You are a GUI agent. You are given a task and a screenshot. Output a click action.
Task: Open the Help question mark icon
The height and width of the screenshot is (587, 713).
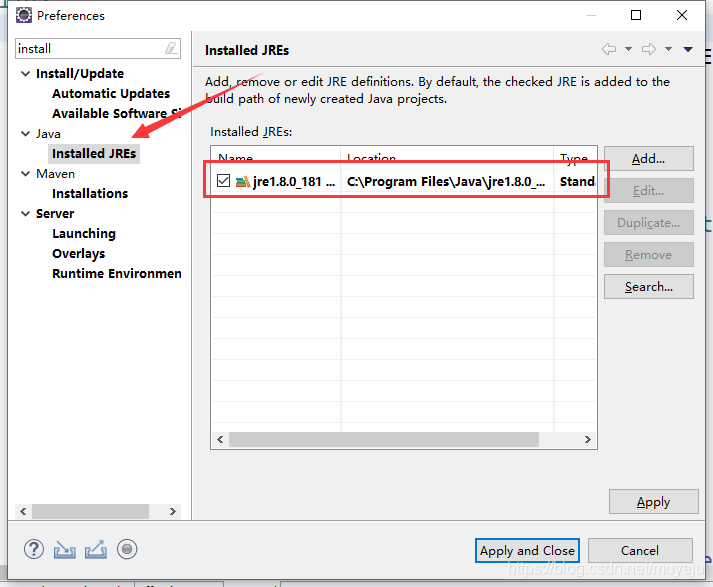[x=34, y=549]
